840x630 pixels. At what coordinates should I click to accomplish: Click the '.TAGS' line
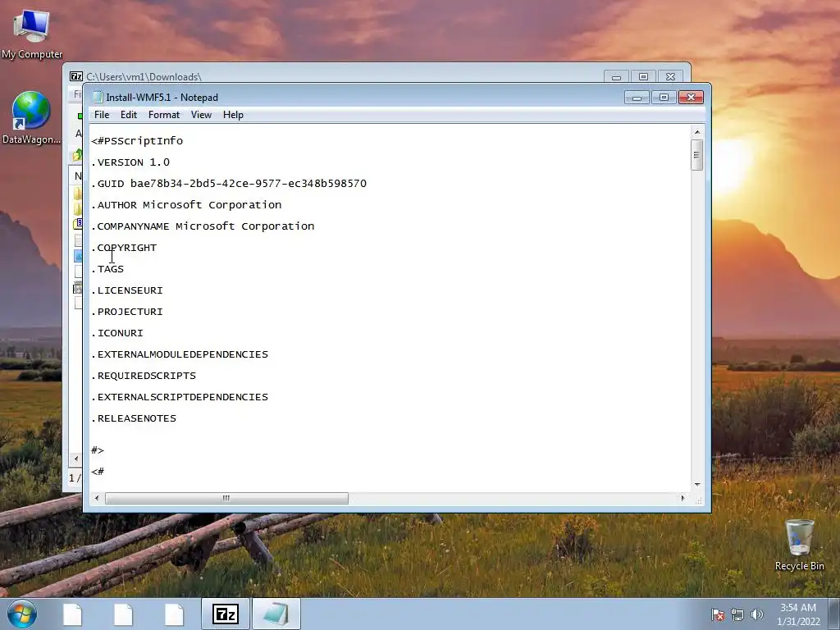point(107,269)
